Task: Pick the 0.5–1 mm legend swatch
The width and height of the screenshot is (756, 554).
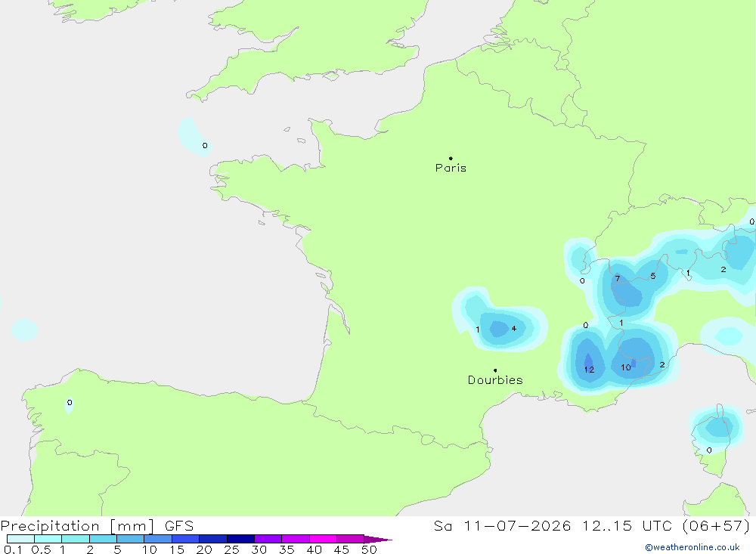Action: coord(48,539)
